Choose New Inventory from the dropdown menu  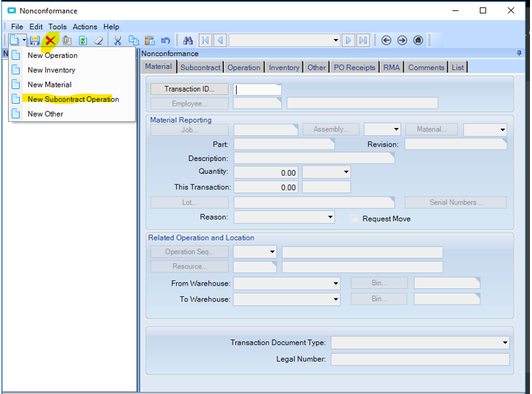point(51,70)
